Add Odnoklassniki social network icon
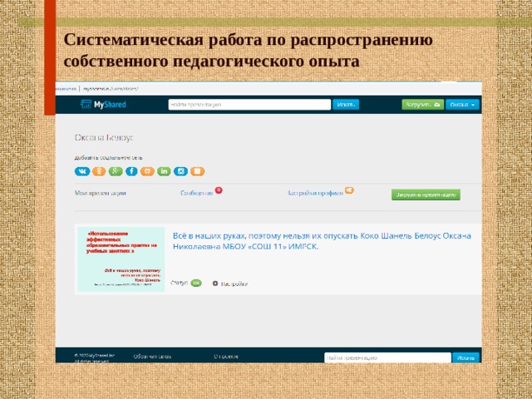532x399 pixels. 99,171
